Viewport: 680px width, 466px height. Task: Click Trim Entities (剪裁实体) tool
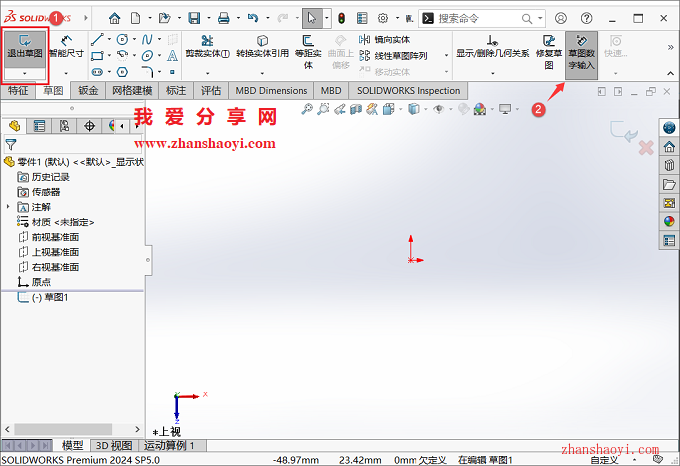(x=208, y=47)
